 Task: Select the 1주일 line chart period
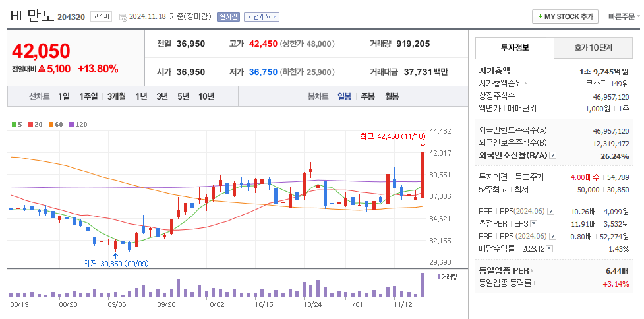(88, 96)
